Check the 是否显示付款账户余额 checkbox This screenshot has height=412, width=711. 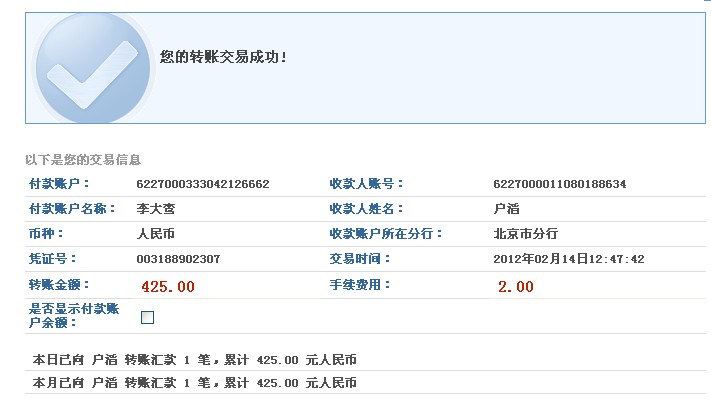pyautogui.click(x=147, y=317)
